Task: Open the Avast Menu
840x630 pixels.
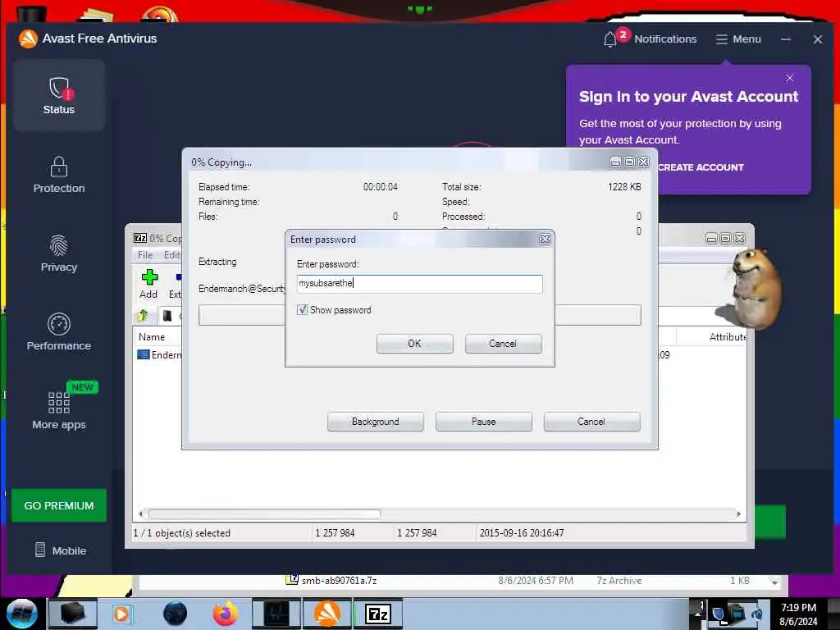Action: pyautogui.click(x=738, y=39)
